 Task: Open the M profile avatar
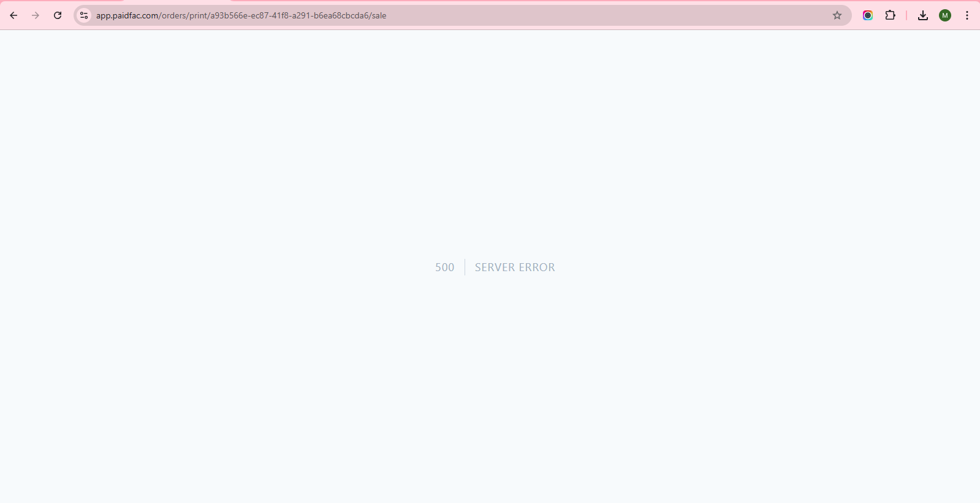[x=945, y=15]
